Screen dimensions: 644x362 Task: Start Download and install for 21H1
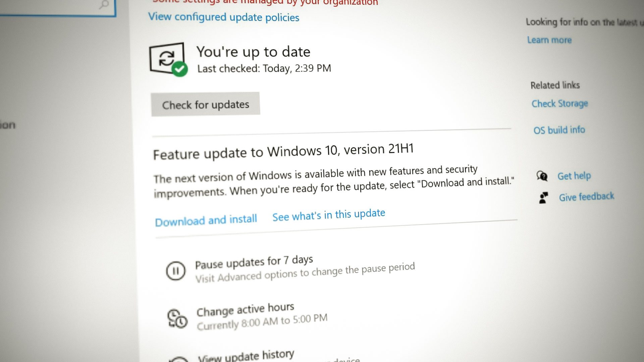206,221
